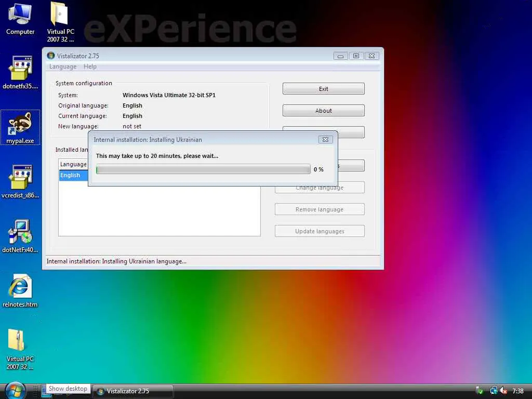Click the 0 % progress label
Viewport: 532px width, 399px height.
(318, 169)
